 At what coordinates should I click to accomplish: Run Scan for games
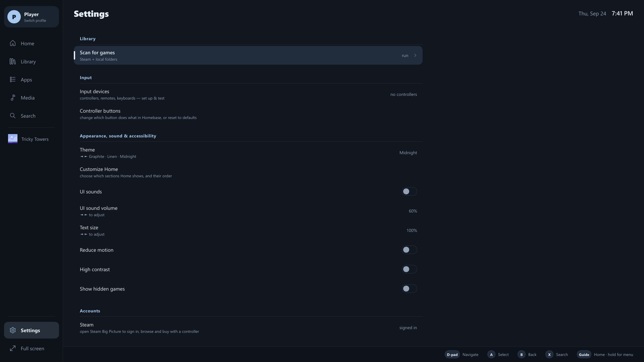(248, 55)
